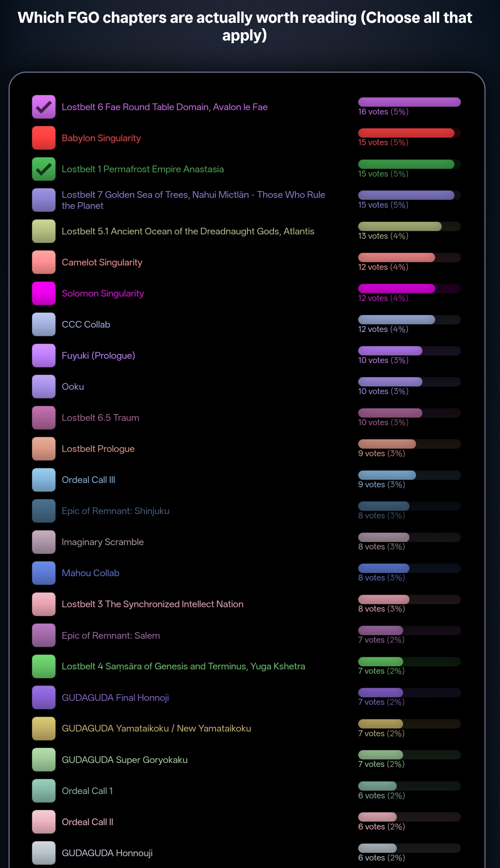The image size is (500, 868).
Task: Click the 'Ordeal Call 1' label text
Action: [87, 791]
